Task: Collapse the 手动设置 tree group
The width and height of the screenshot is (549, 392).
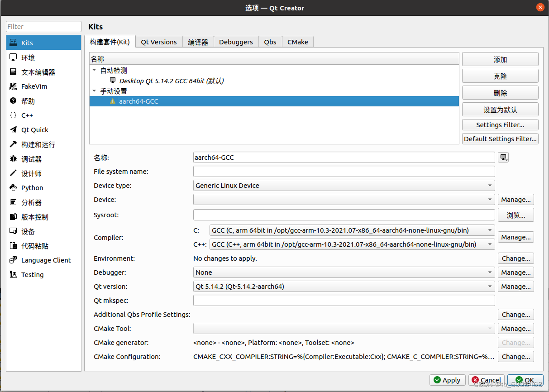Action: point(94,91)
